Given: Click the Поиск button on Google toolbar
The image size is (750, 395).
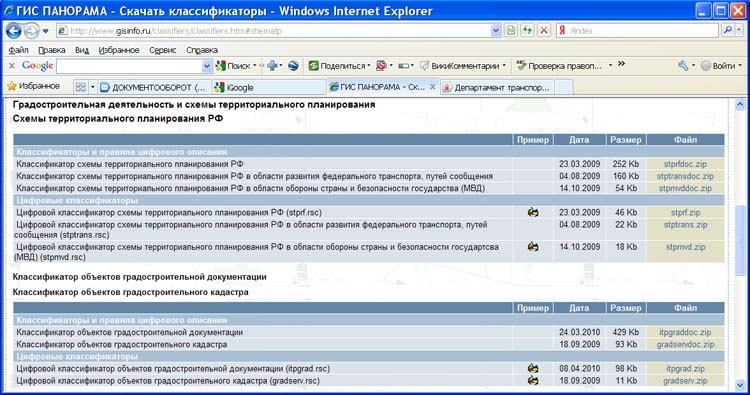Looking at the screenshot, I should coord(234,66).
